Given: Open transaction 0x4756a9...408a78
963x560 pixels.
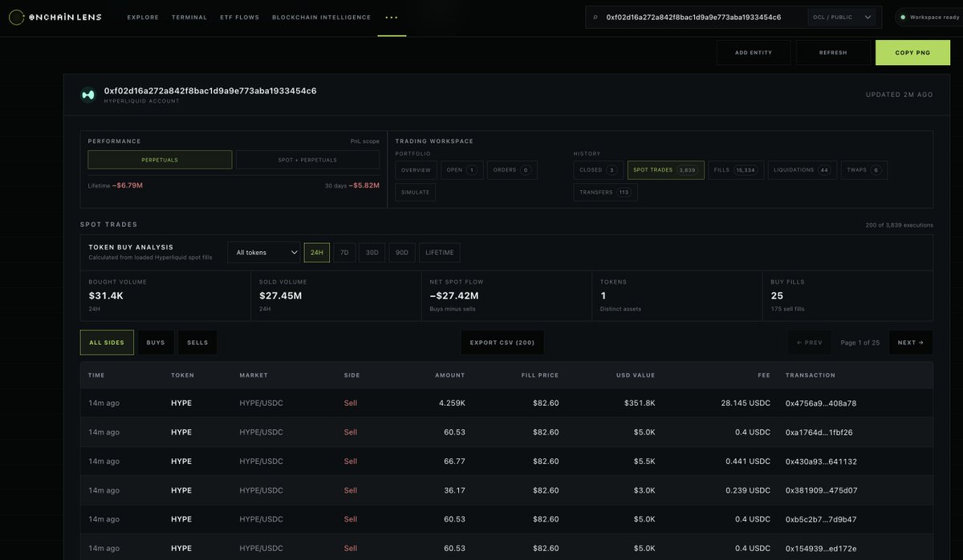Looking at the screenshot, I should tap(821, 403).
